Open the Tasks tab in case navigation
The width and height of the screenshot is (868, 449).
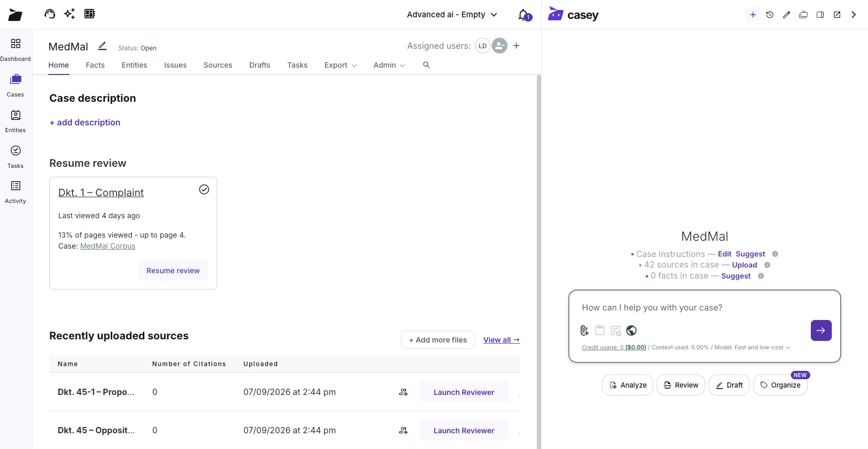[x=298, y=65]
